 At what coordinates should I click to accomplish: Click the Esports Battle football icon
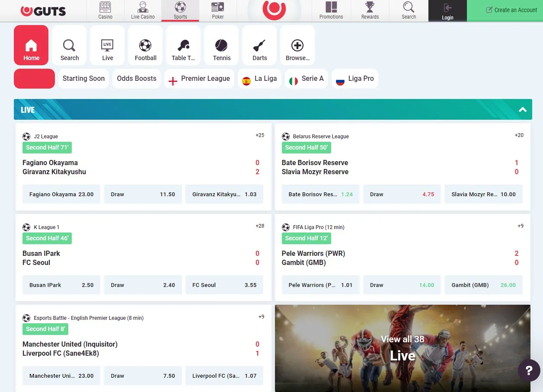[x=26, y=318]
